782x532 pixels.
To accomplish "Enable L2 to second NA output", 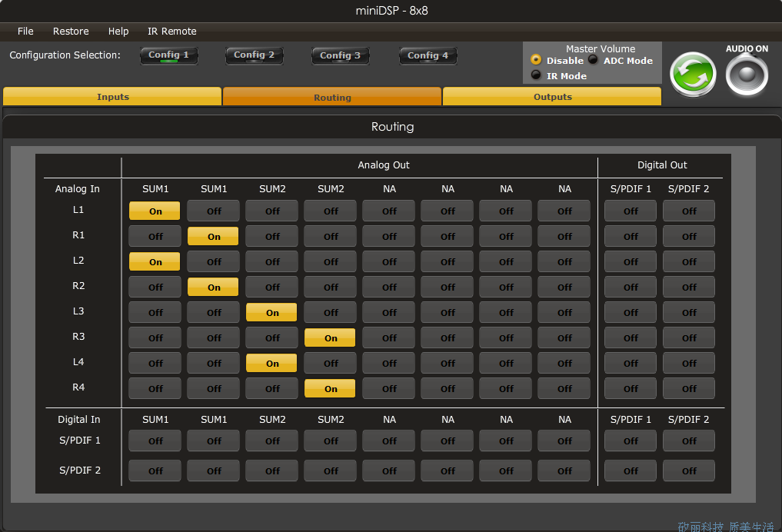I will click(448, 261).
